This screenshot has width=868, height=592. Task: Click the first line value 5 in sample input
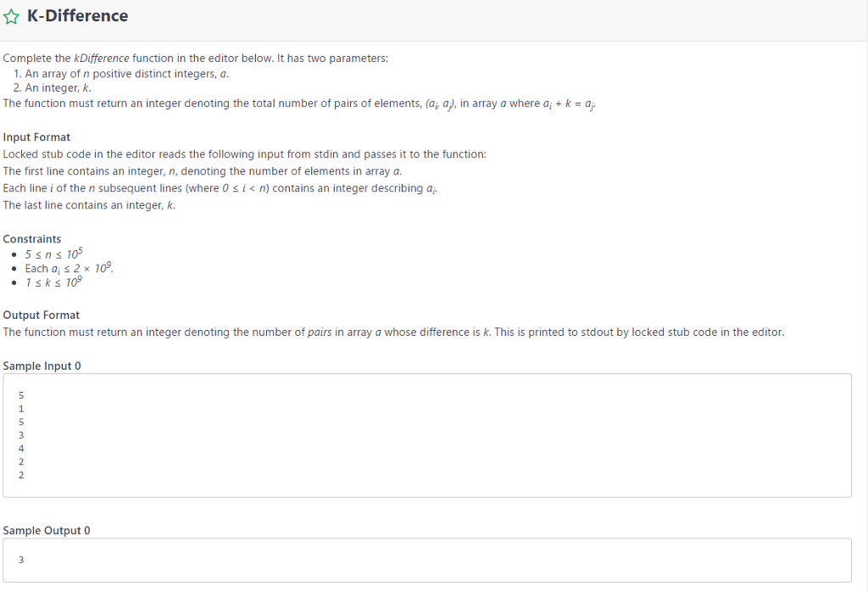click(21, 395)
